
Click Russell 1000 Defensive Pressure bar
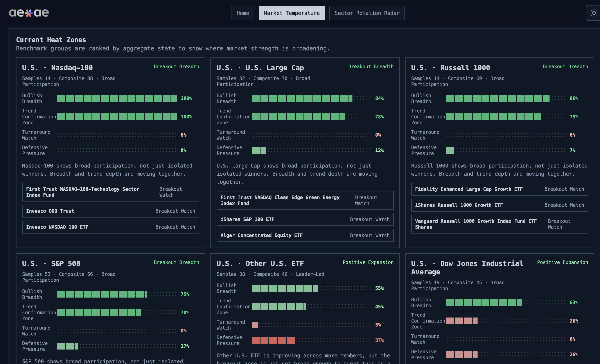(x=506, y=150)
